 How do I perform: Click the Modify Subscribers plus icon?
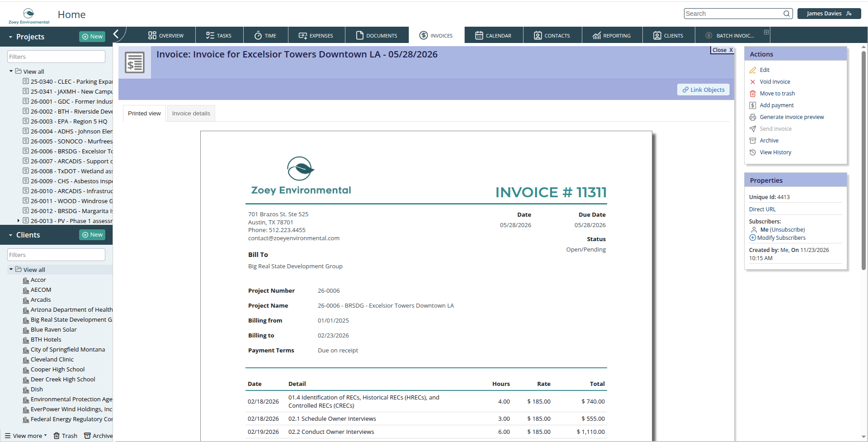pyautogui.click(x=753, y=238)
